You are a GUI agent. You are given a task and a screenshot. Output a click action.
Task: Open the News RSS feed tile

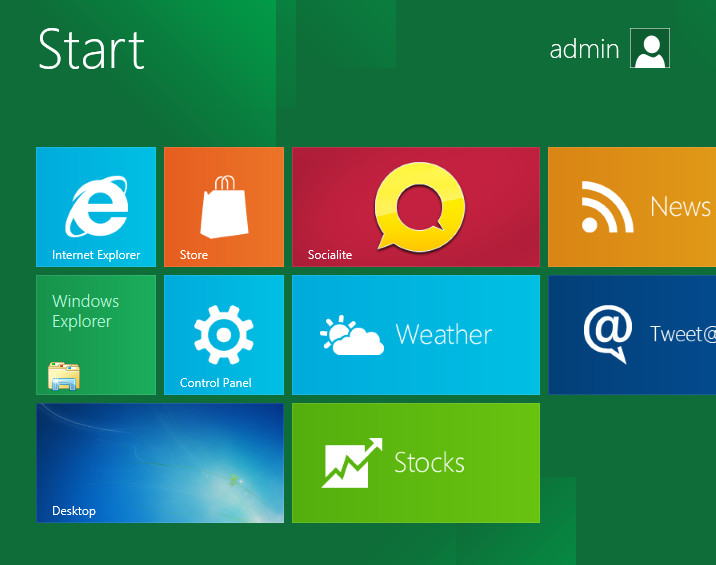click(632, 207)
